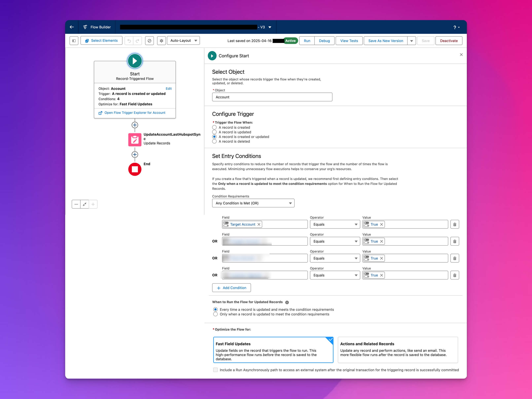
Task: Add element with plus above End
Action: tap(135, 155)
